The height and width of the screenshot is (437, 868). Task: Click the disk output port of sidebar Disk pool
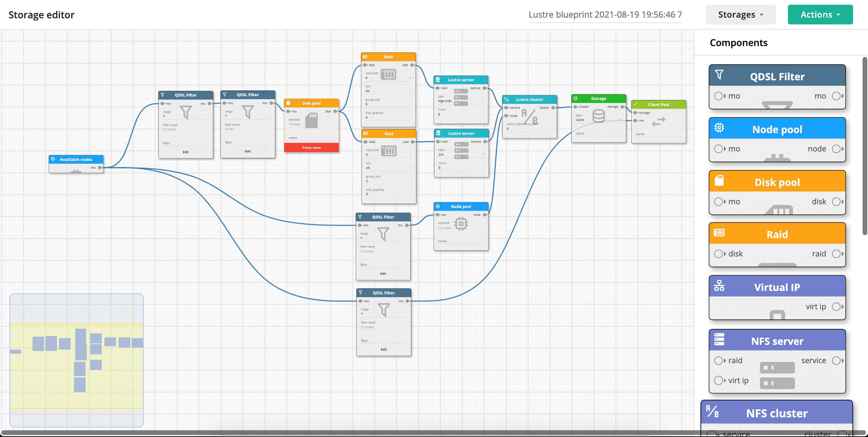tap(836, 202)
